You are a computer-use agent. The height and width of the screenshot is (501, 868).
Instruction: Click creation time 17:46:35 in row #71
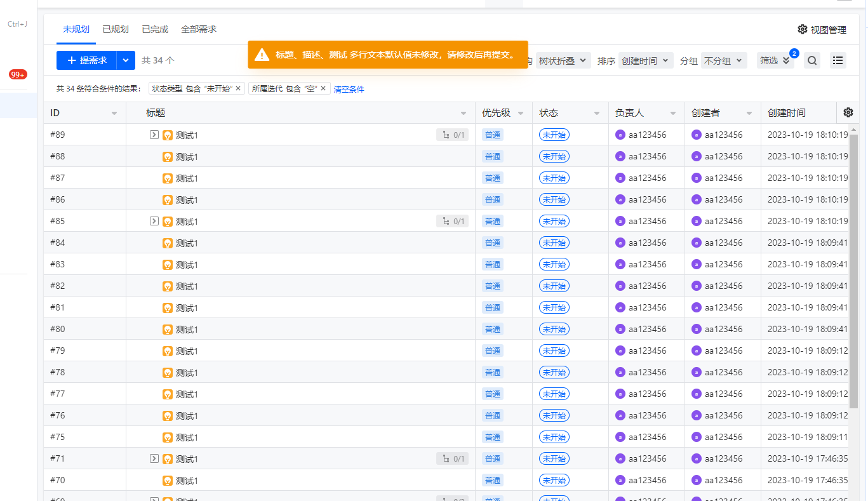pos(808,458)
